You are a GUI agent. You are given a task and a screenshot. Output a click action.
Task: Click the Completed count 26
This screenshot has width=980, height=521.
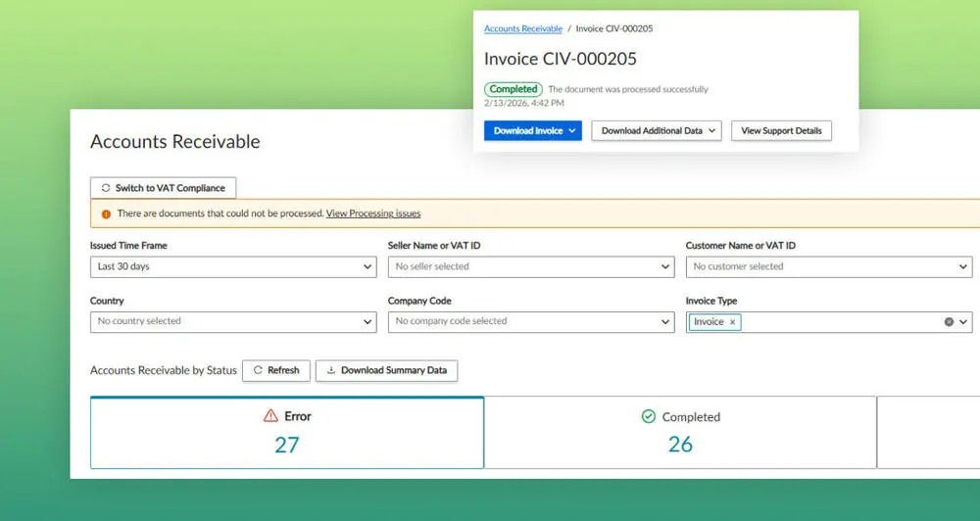click(x=680, y=445)
